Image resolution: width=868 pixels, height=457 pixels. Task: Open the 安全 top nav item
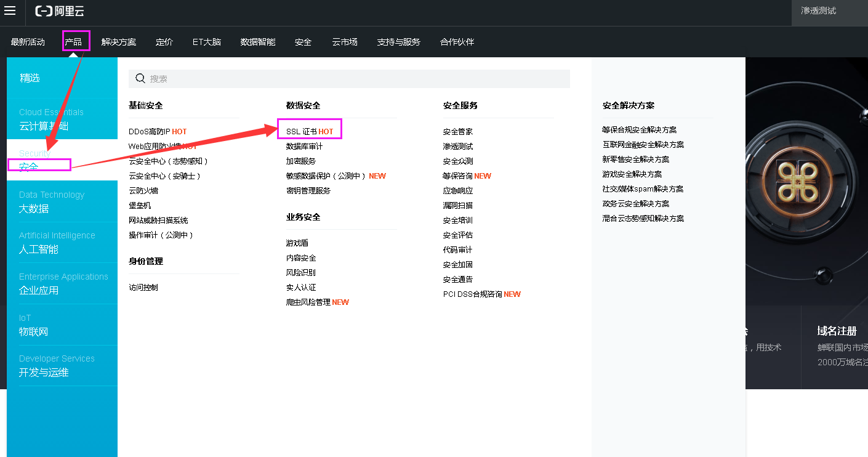click(x=303, y=42)
